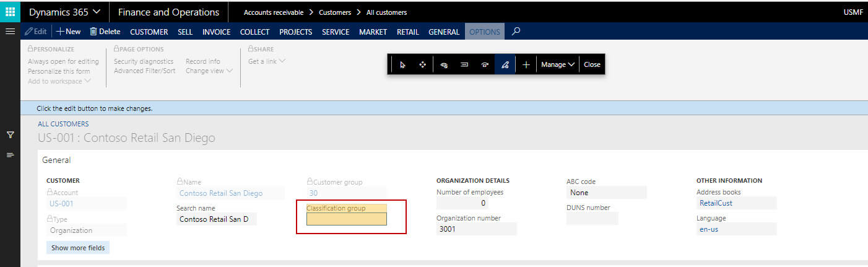Choose the Select pointer tool in personalization toolbar
The width and height of the screenshot is (868, 267).
tap(402, 64)
